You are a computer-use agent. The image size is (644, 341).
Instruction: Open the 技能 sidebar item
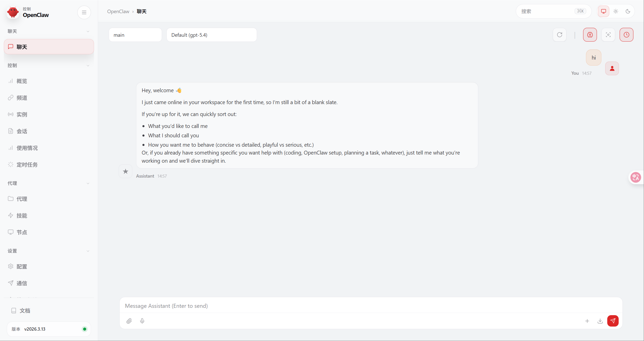tap(22, 216)
